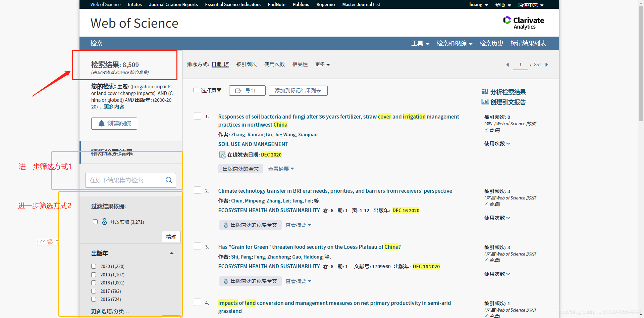Click 更多选项/分类 link
This screenshot has width=644, height=318.
[x=110, y=312]
